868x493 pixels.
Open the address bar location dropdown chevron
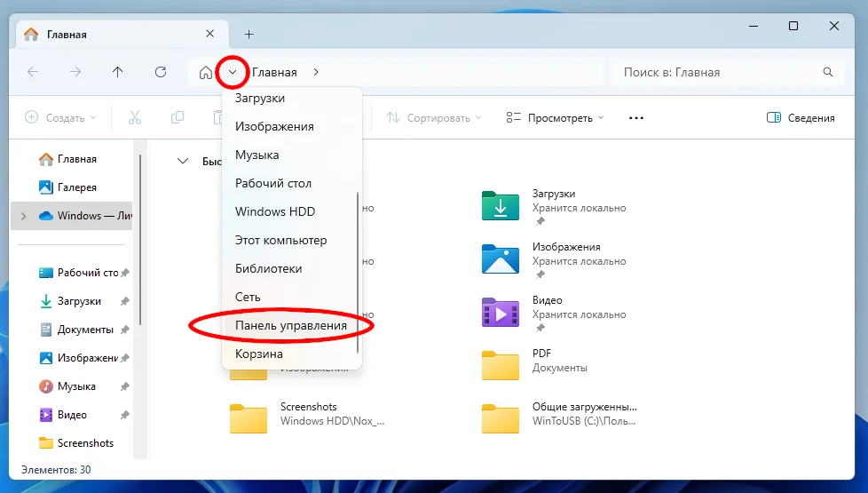(233, 72)
